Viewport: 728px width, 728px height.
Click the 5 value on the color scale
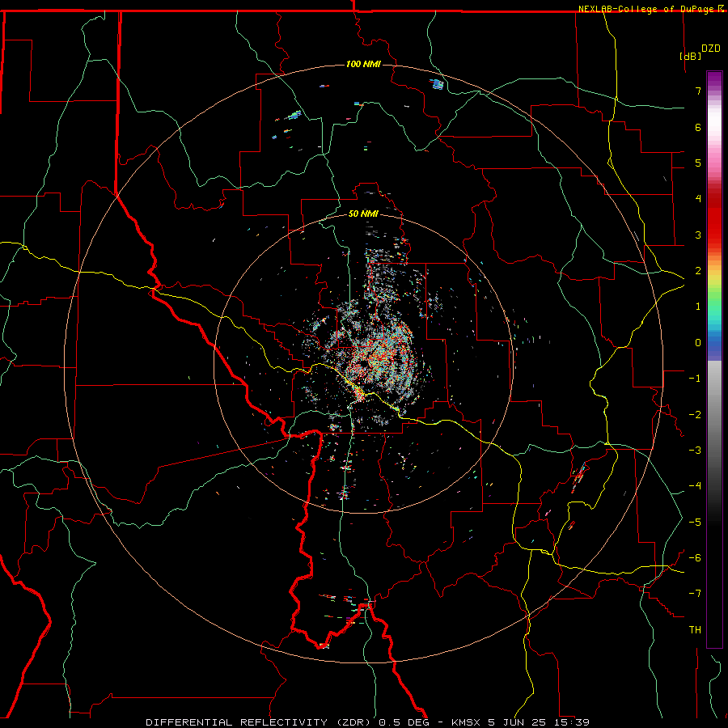coord(698,163)
